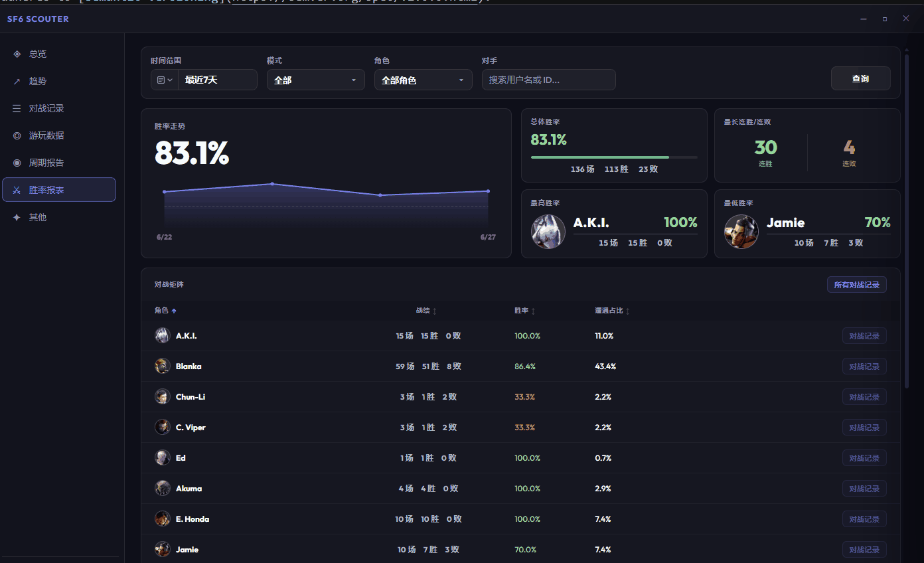Open 对战记录 in the sidebar
The width and height of the screenshot is (924, 563).
coord(59,108)
